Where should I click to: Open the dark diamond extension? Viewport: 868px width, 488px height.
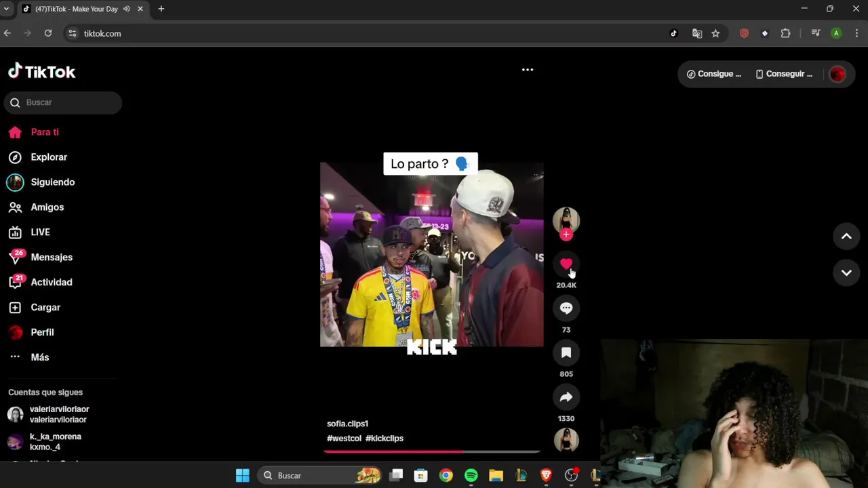point(765,33)
